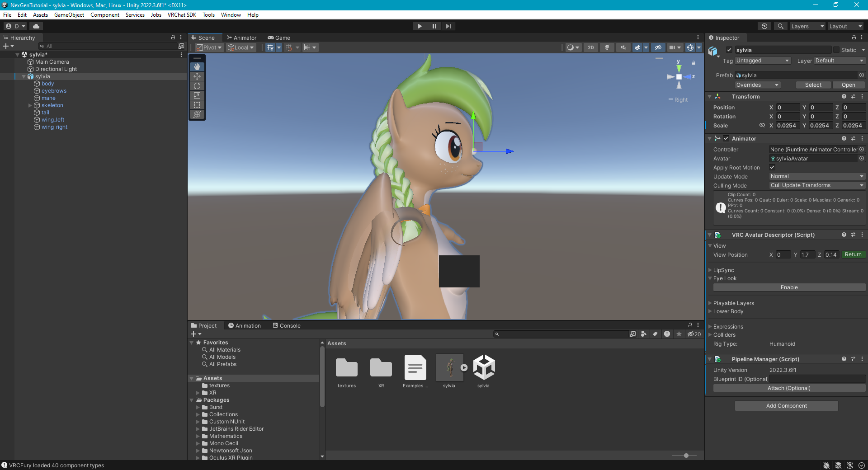Adjust the asset icon size slider
The height and width of the screenshot is (470, 868).
[686, 456]
